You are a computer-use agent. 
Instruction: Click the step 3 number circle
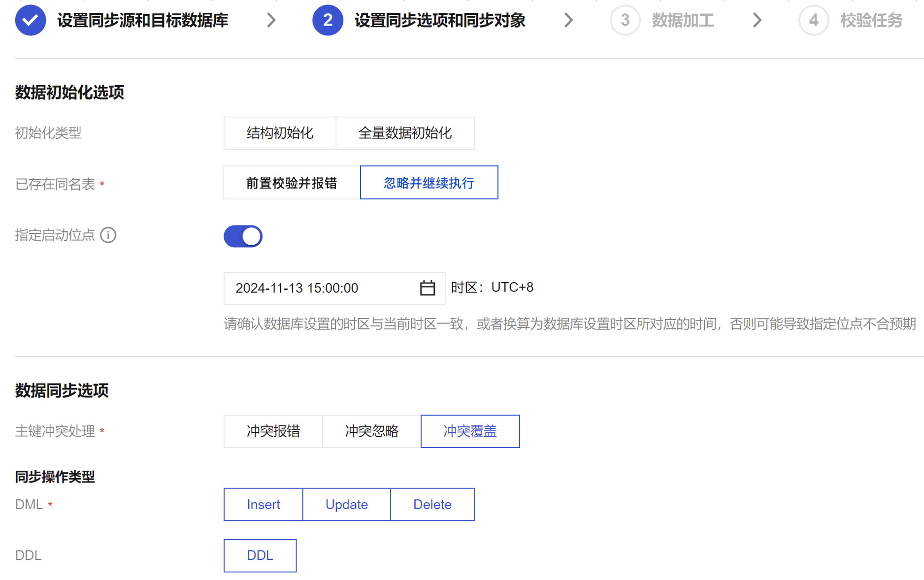(625, 20)
